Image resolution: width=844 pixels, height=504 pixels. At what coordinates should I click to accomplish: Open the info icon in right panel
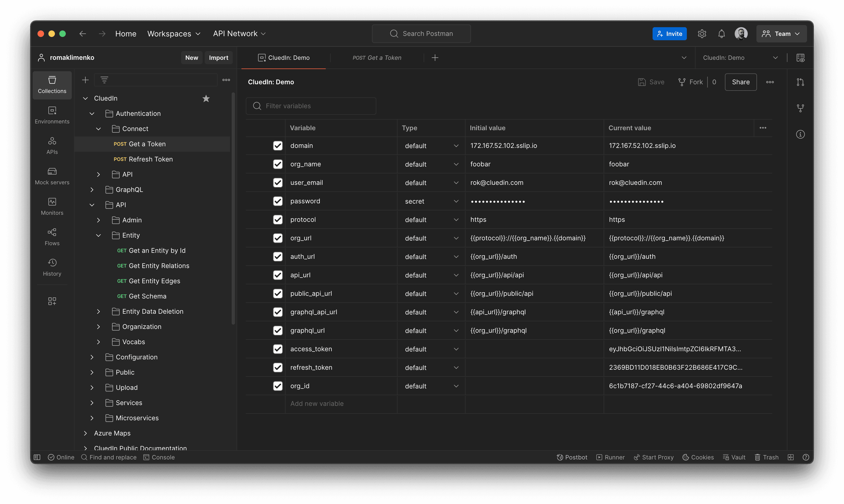[x=800, y=135]
